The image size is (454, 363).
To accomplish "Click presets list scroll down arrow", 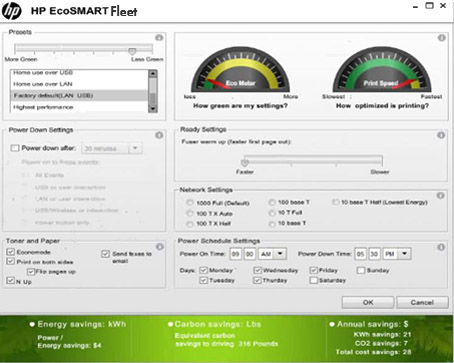I will (x=153, y=109).
